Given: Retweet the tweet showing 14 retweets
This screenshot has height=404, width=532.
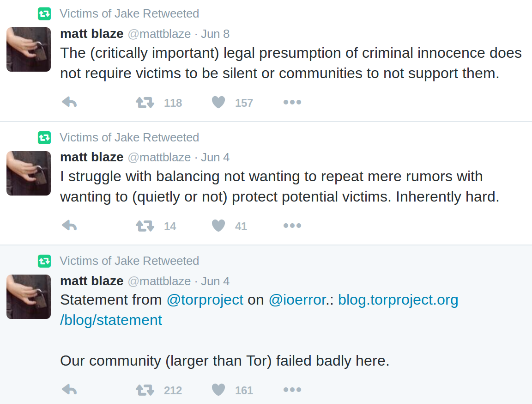Looking at the screenshot, I should click(x=145, y=226).
